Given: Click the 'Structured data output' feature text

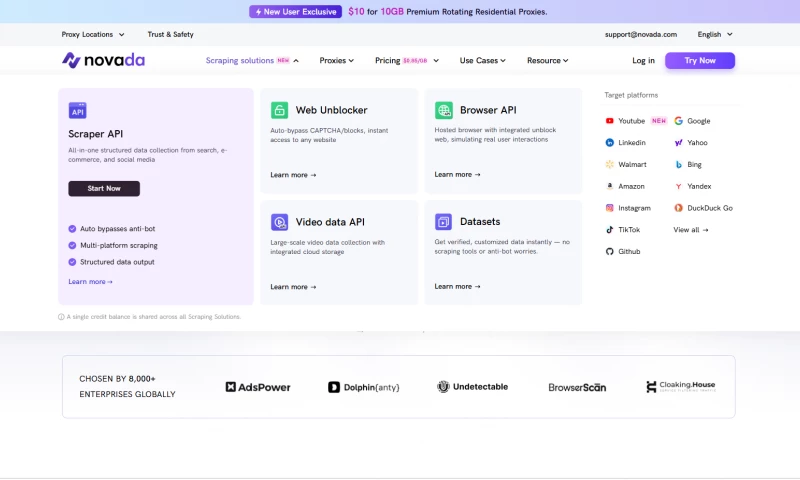Looking at the screenshot, I should click(117, 262).
